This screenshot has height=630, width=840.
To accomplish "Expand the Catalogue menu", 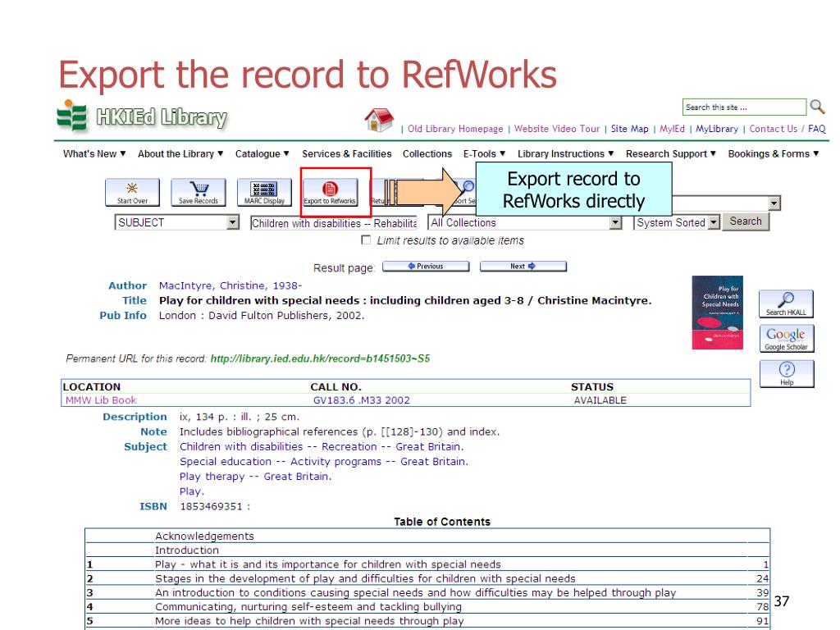I will [x=262, y=153].
